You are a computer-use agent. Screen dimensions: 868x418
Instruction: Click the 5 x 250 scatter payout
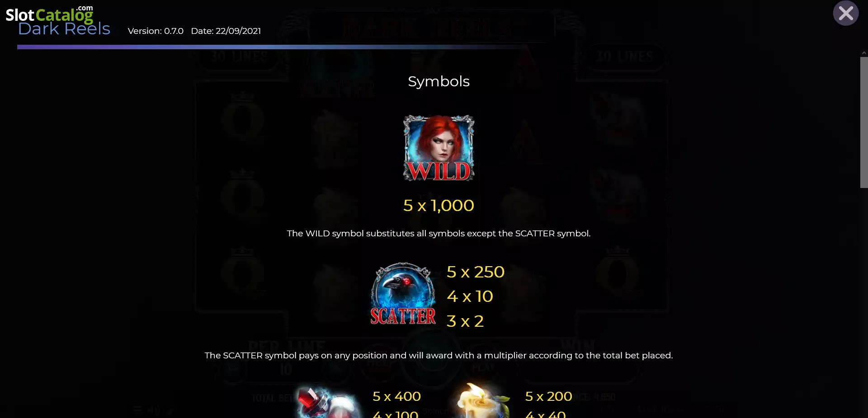point(476,272)
